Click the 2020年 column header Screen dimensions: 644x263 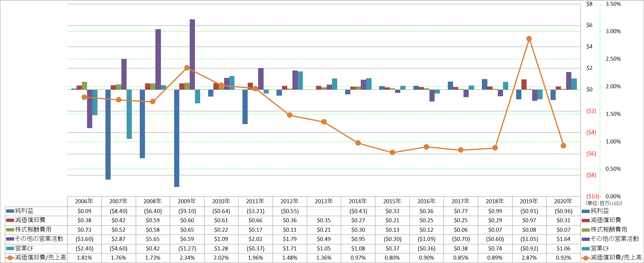click(563, 201)
